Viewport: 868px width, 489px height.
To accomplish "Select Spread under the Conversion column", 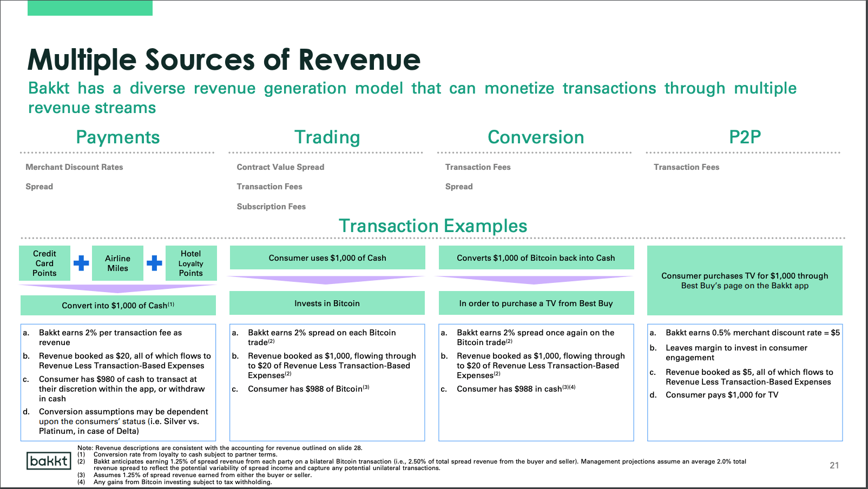I will 459,187.
